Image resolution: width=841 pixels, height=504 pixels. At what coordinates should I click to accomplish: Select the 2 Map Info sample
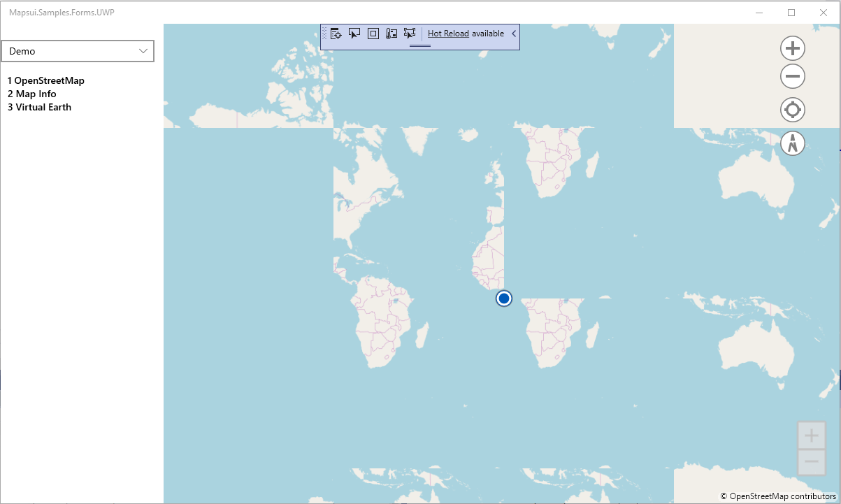(31, 94)
